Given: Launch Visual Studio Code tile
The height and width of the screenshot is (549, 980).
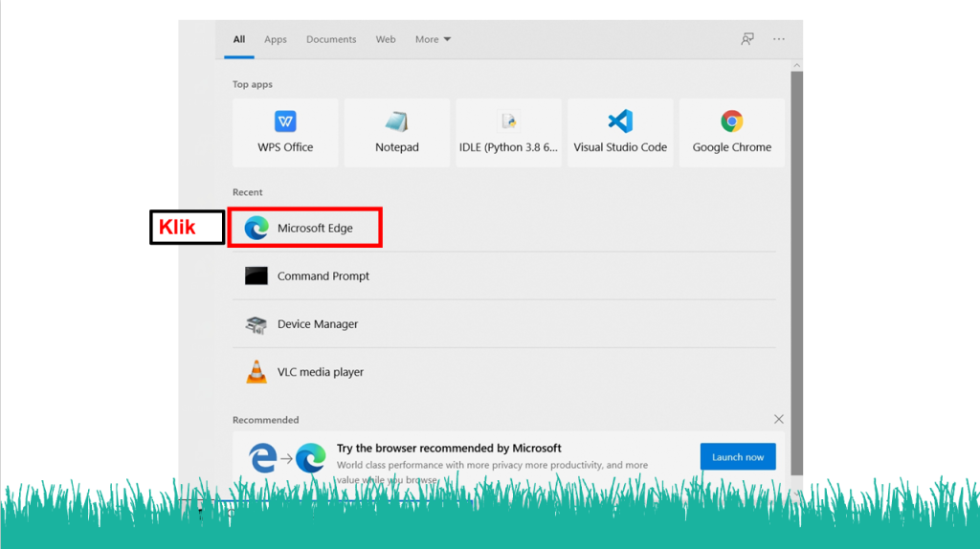Looking at the screenshot, I should click(x=620, y=132).
